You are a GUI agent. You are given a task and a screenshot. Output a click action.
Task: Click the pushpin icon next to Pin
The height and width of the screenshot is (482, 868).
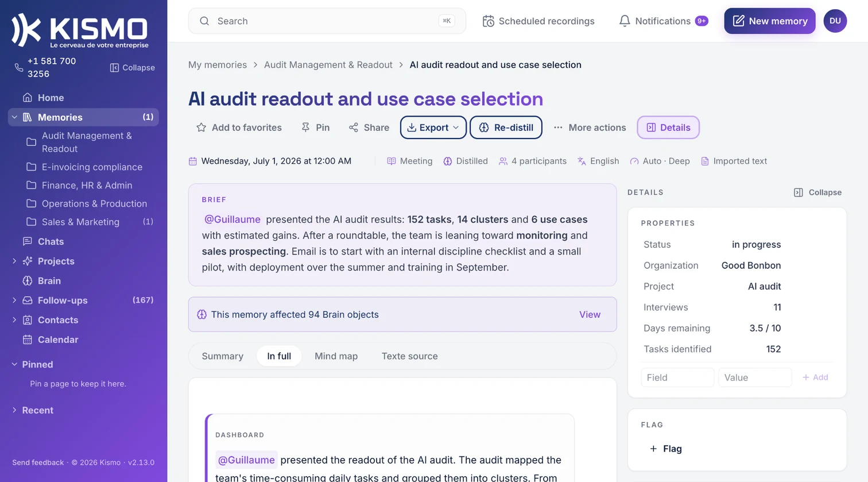pyautogui.click(x=305, y=128)
